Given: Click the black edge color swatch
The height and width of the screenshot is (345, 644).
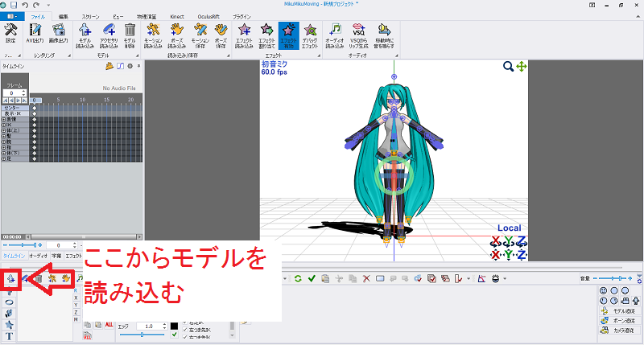Looking at the screenshot, I should click(174, 326).
